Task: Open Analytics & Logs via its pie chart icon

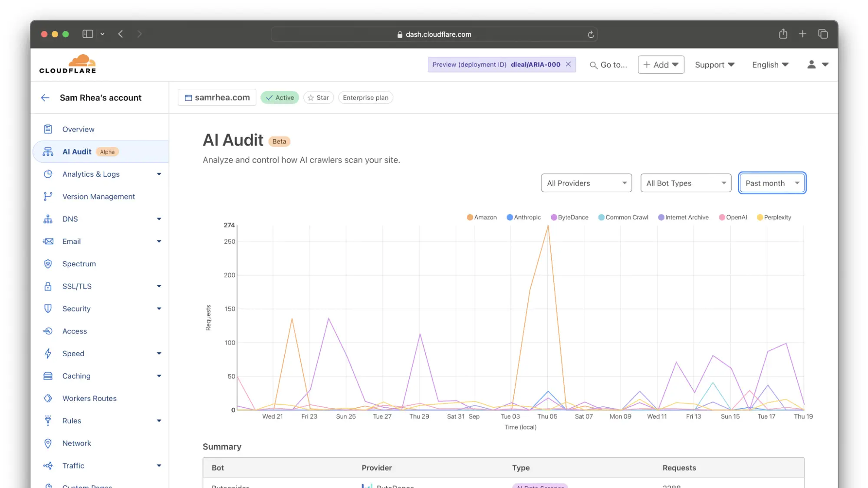Action: pos(48,174)
